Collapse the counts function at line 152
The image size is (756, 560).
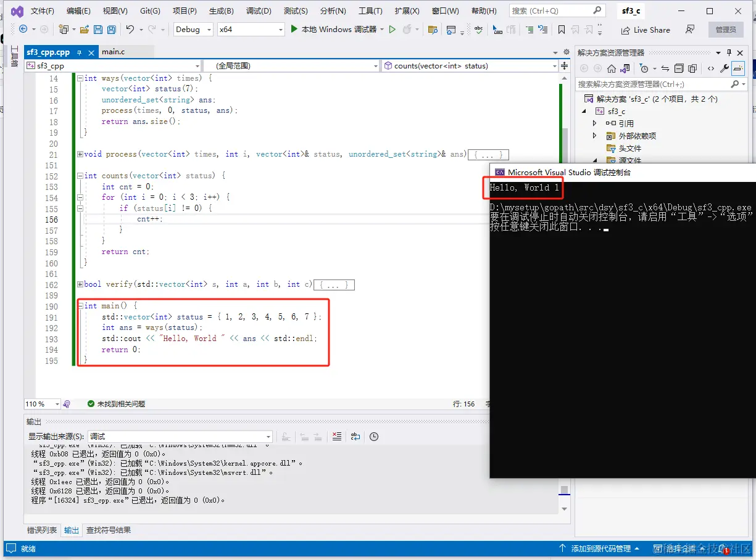click(x=80, y=176)
